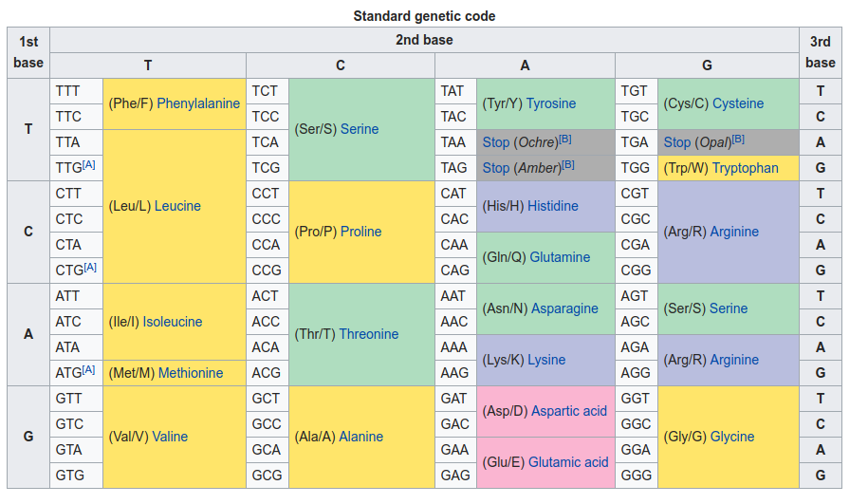Click the Threonine link
868x504 pixels.
tap(369, 334)
